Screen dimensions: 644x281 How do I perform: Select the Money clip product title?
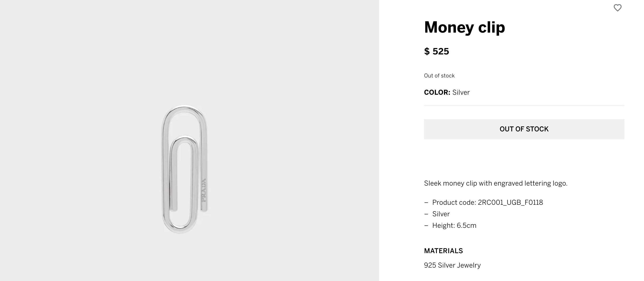coord(465,27)
